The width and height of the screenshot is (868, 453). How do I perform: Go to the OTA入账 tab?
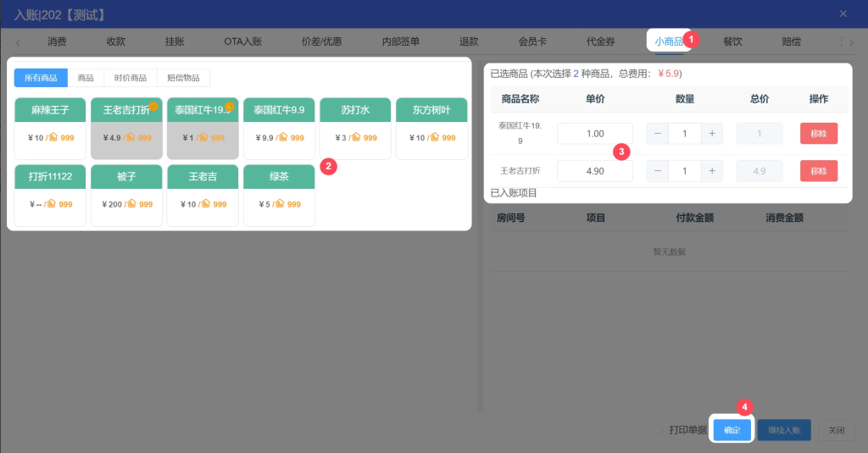click(x=242, y=41)
